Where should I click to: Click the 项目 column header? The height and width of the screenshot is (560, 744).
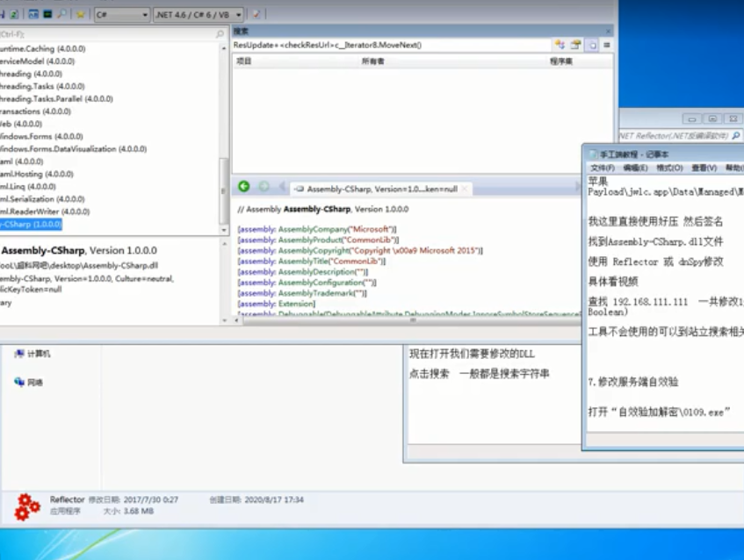click(244, 61)
